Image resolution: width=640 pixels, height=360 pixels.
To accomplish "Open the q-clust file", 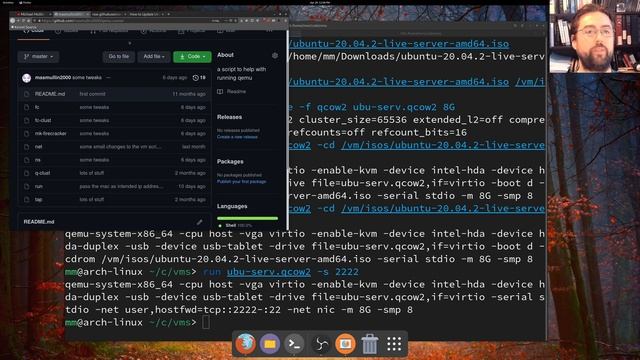I will pos(42,173).
